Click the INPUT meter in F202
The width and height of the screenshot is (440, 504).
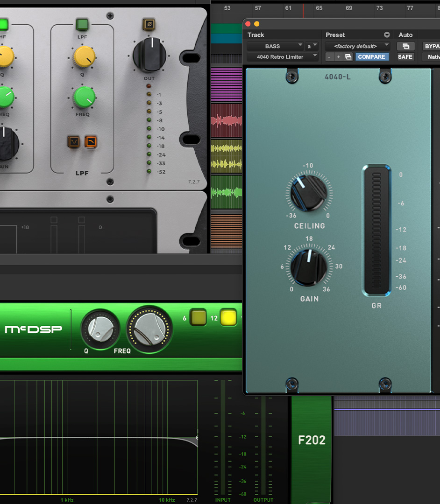pos(223,437)
